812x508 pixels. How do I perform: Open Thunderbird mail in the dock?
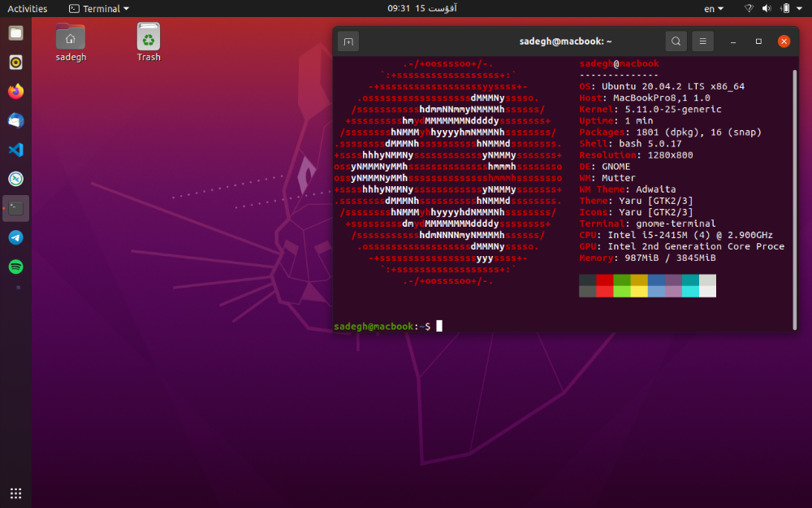(15, 121)
